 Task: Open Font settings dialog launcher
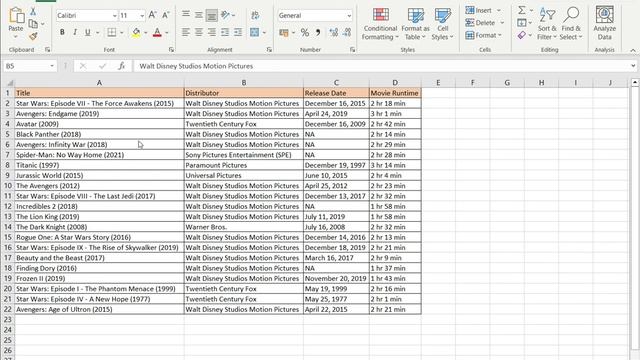click(x=171, y=49)
